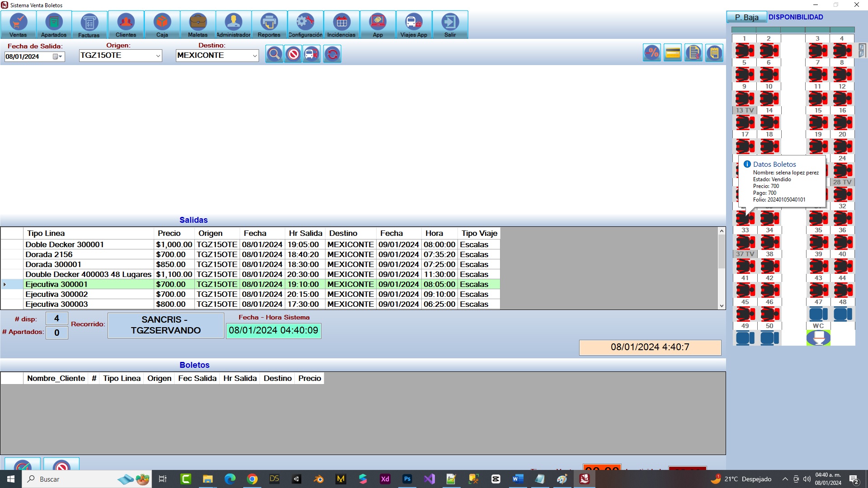868x488 pixels.
Task: Open the Facturas section
Action: tap(89, 25)
